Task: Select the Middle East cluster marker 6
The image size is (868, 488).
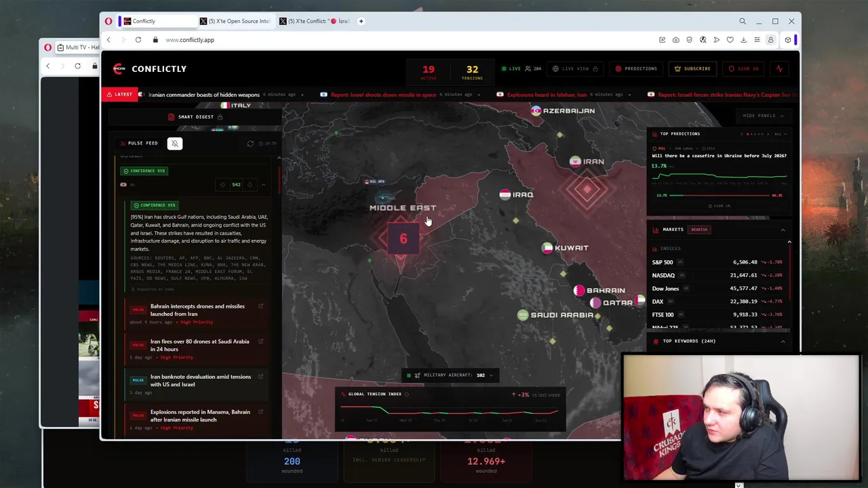Action: click(x=403, y=239)
